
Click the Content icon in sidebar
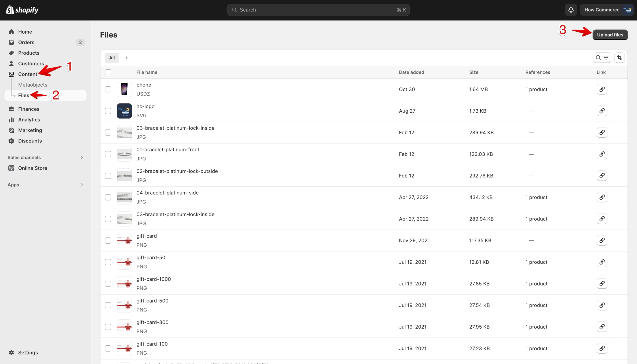[11, 74]
